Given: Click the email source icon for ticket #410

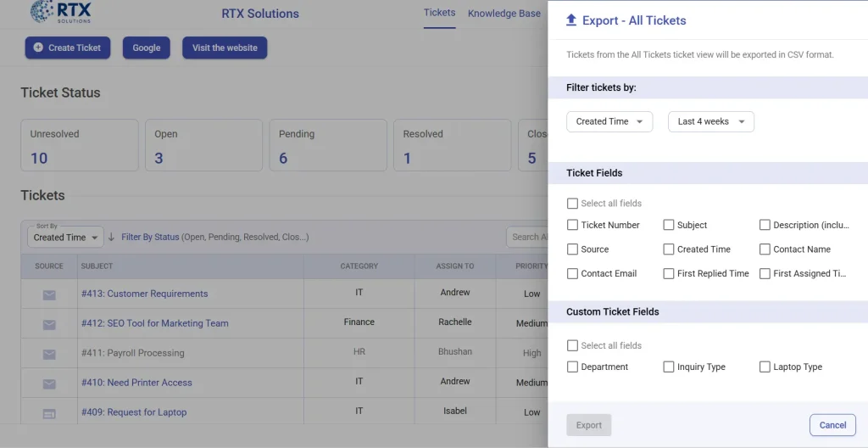Looking at the screenshot, I should tap(49, 384).
